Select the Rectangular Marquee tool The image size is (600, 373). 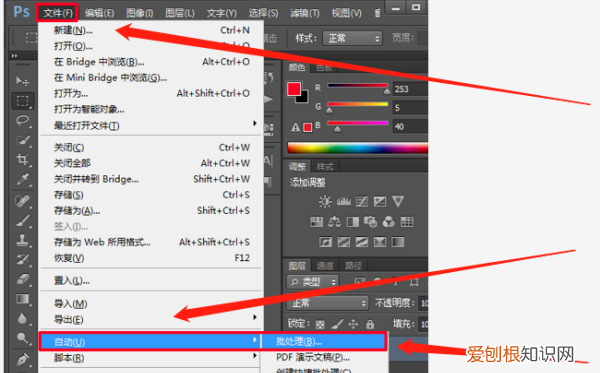coord(23,101)
